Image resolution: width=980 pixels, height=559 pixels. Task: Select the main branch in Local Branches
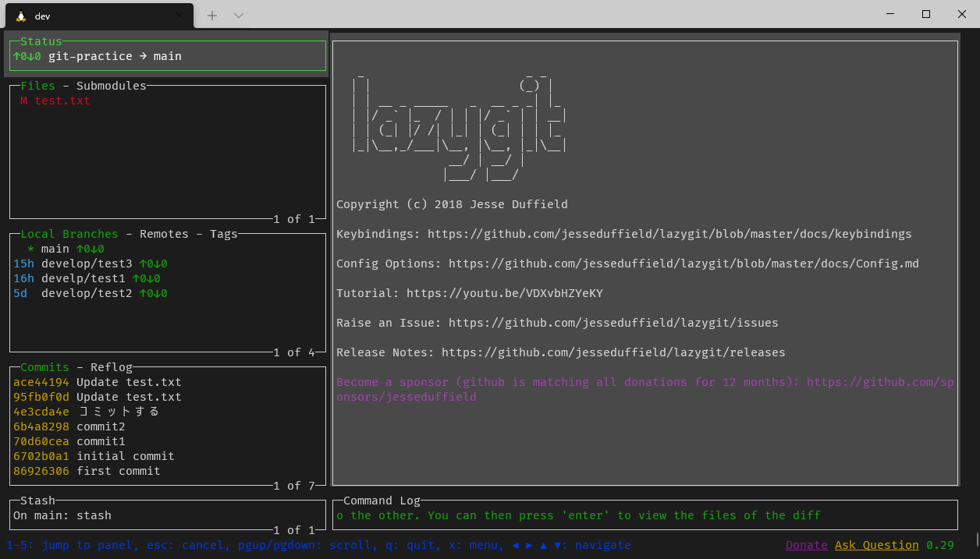pyautogui.click(x=54, y=249)
